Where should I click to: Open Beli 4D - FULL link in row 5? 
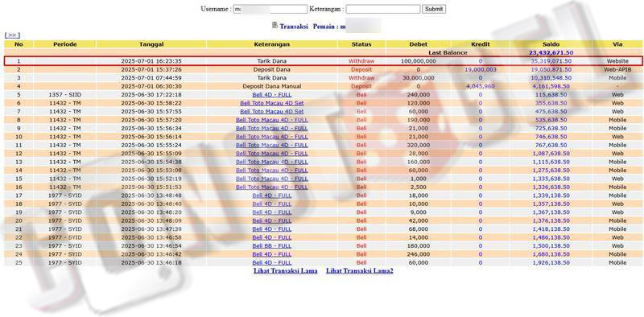pos(271,94)
